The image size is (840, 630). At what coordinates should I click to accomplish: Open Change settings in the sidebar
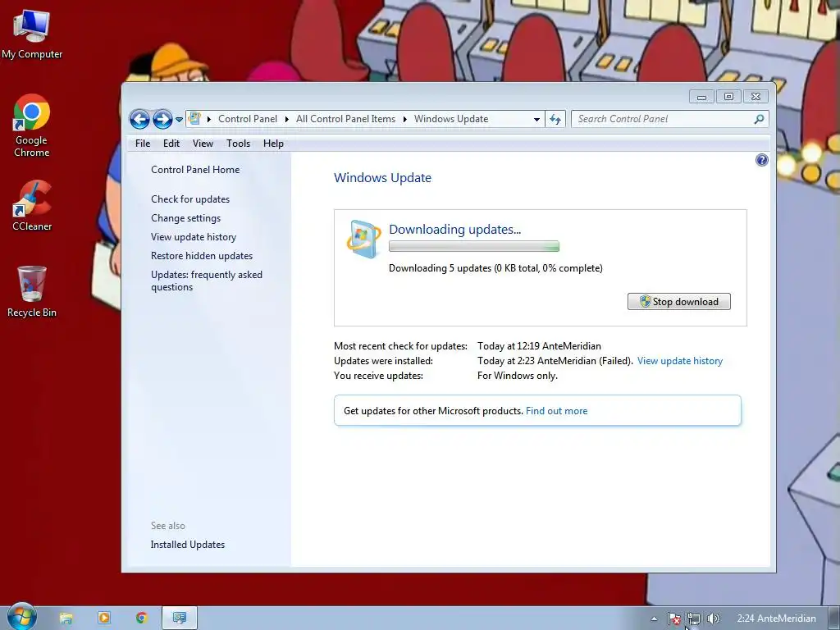coord(186,218)
